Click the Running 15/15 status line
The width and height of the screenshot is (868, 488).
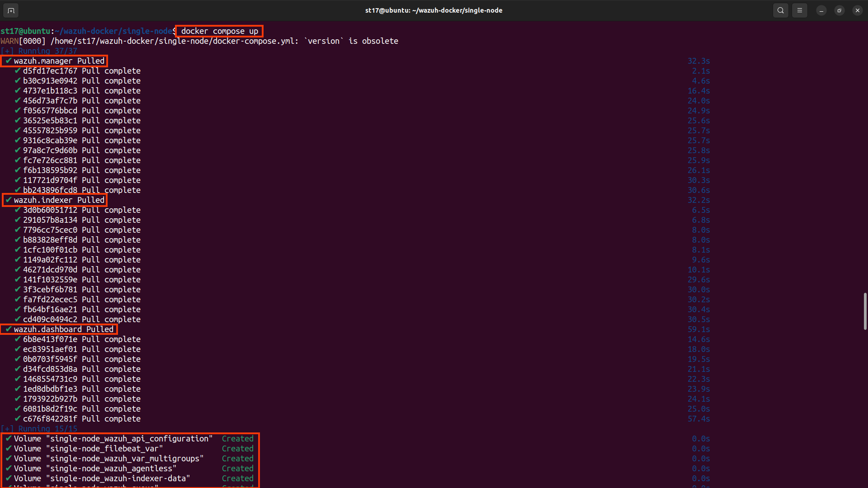pyautogui.click(x=39, y=429)
